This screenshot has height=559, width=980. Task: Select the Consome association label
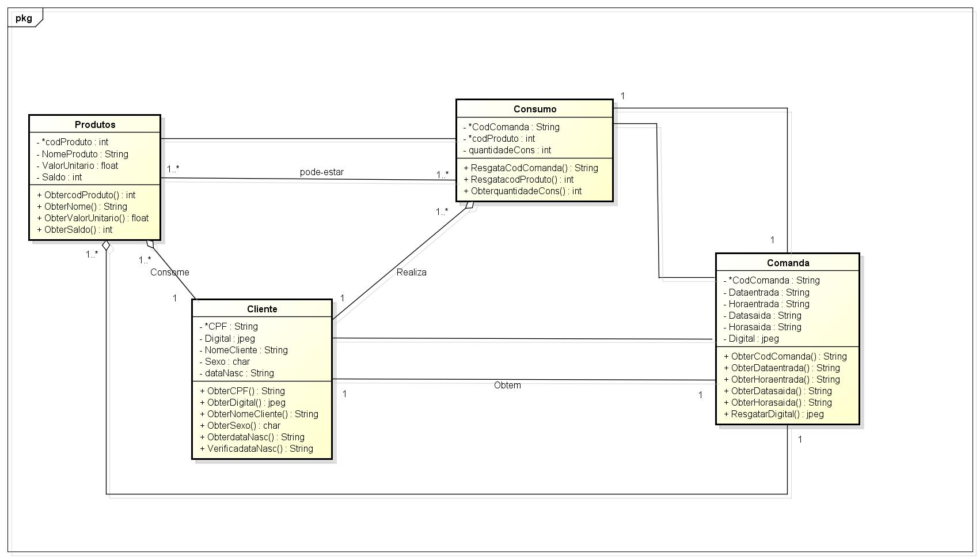tap(169, 272)
